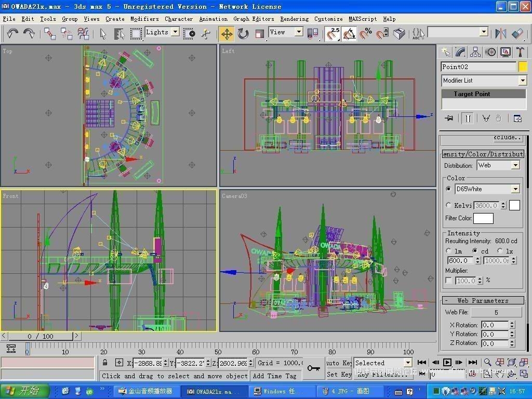Image resolution: width=532 pixels, height=399 pixels.
Task: Activate the Select and Scale tool
Action: pos(259,34)
